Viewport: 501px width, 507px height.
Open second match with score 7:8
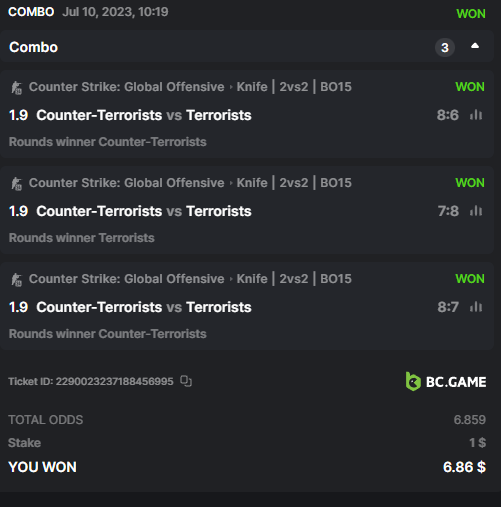[x=144, y=211]
